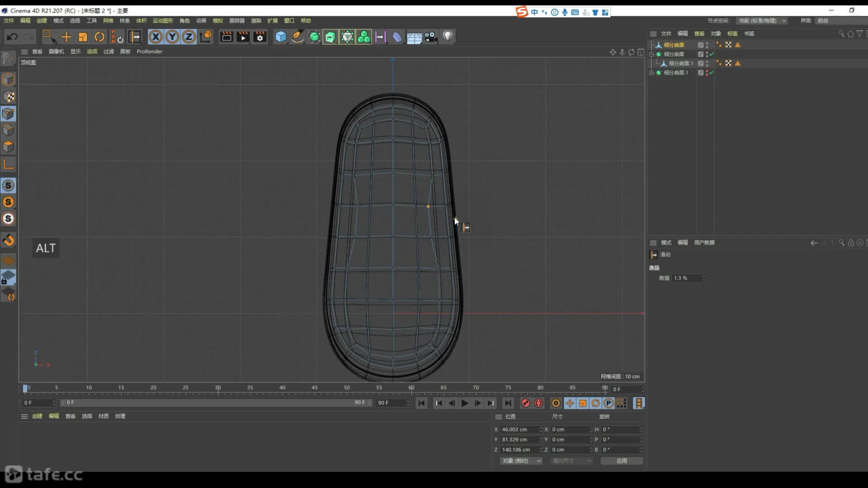The image size is (868, 488).
Task: Click the 数值 1.3% offset field
Action: pos(689,278)
